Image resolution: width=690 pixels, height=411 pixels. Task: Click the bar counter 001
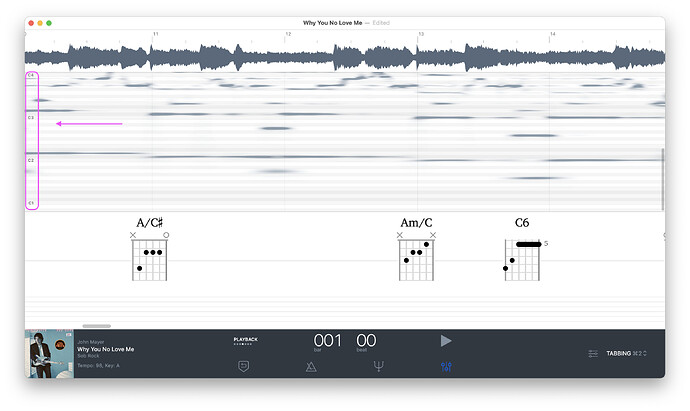coord(327,341)
